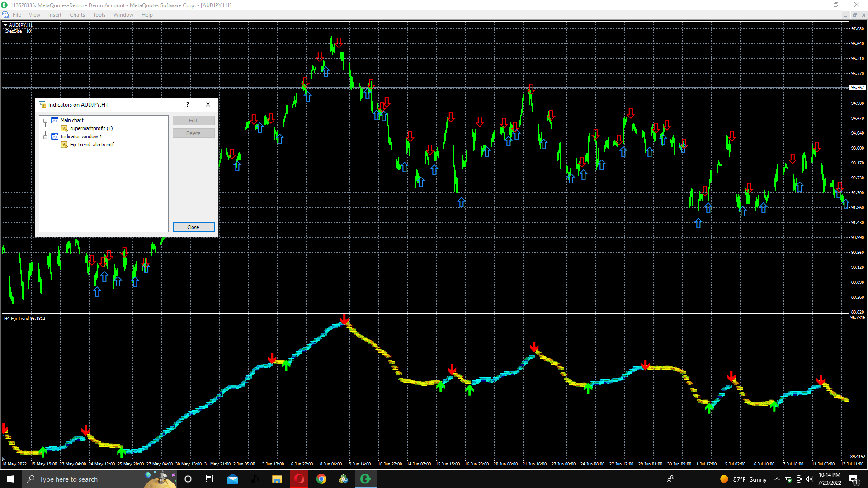
Task: Click the Main chart node icon
Action: click(x=55, y=120)
